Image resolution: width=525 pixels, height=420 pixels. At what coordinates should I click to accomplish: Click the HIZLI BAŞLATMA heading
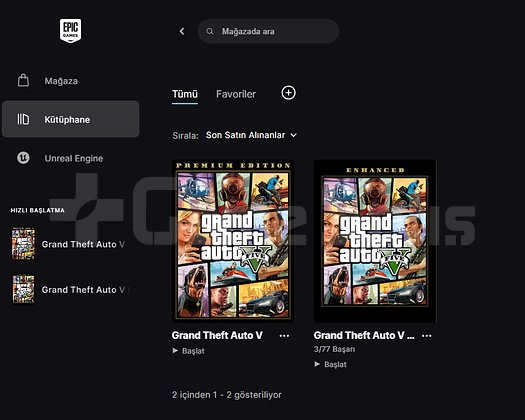click(x=38, y=210)
